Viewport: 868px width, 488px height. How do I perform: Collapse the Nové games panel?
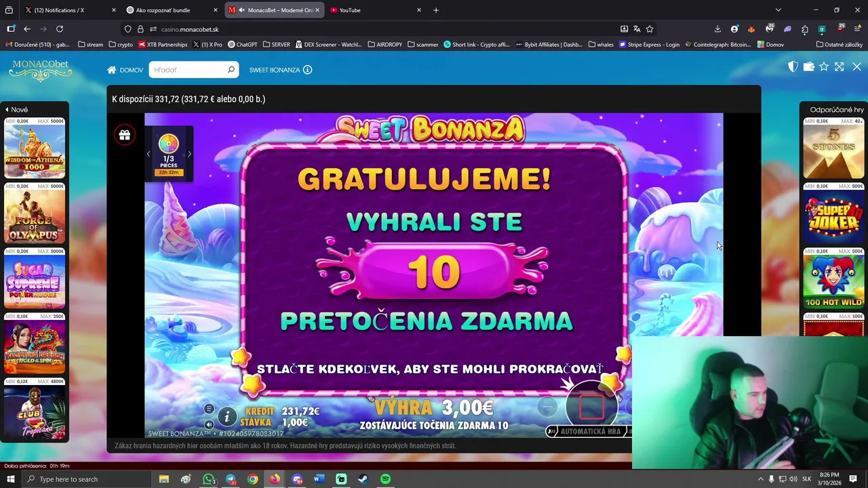point(16,110)
